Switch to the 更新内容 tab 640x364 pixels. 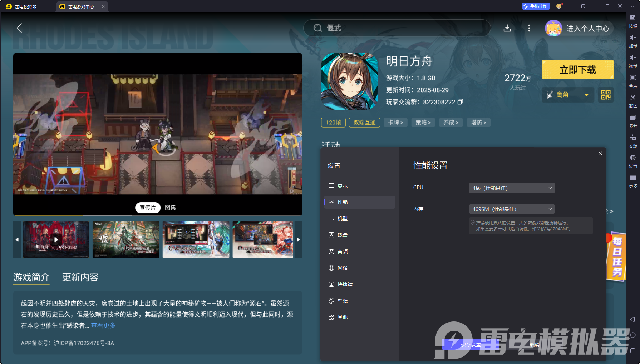[80, 277]
